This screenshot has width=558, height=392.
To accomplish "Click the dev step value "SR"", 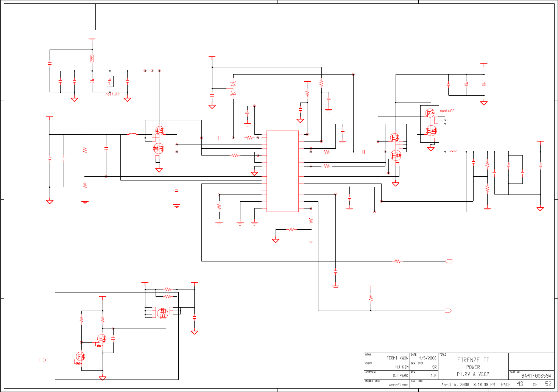I will click(x=434, y=367).
